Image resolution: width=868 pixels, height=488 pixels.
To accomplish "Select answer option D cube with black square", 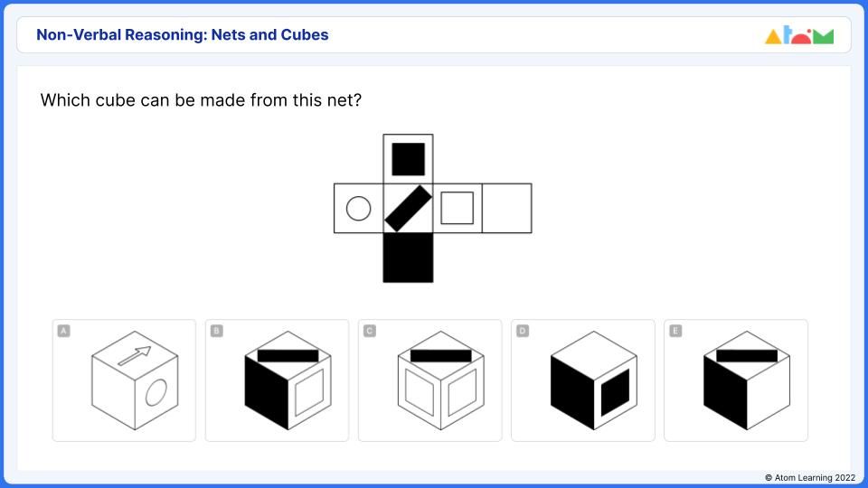I will tap(583, 380).
